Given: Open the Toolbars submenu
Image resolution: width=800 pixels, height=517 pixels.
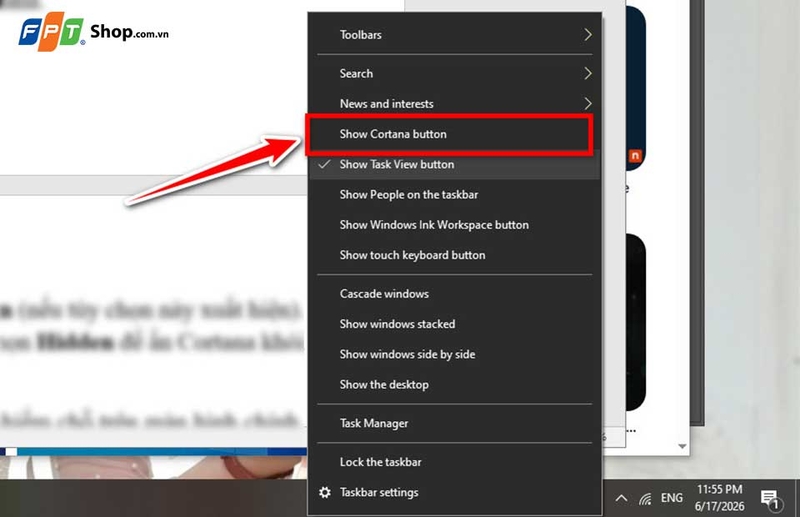Looking at the screenshot, I should coord(454,35).
